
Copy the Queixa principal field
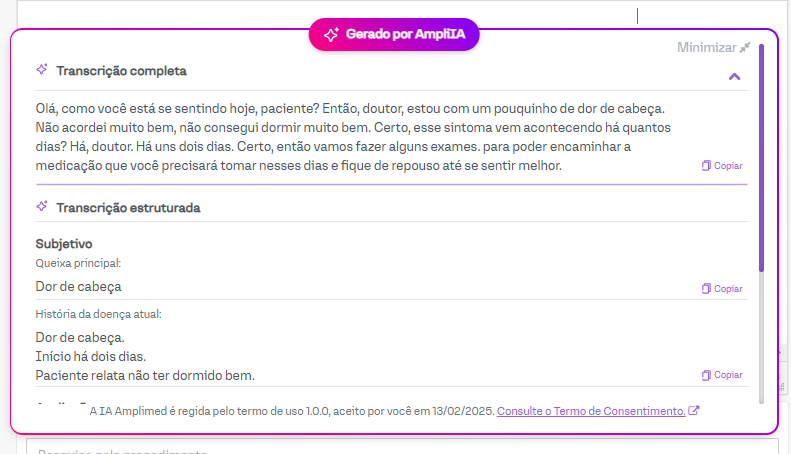(x=722, y=289)
